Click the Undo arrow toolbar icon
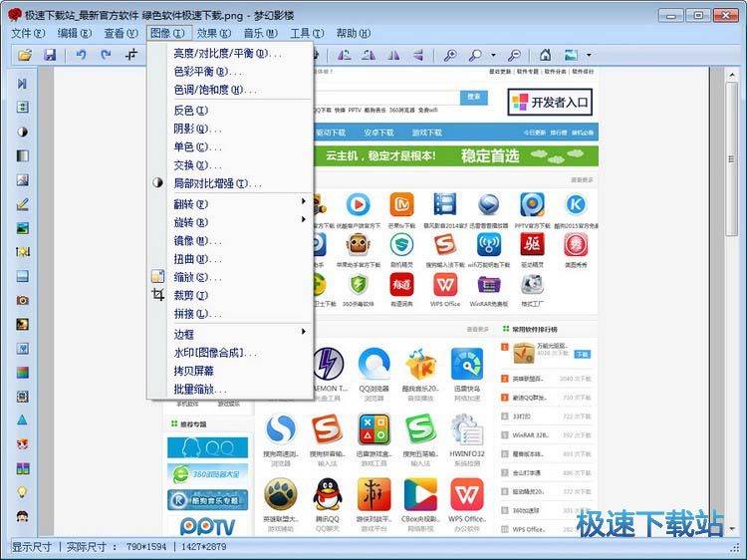747x560 pixels. 81,55
